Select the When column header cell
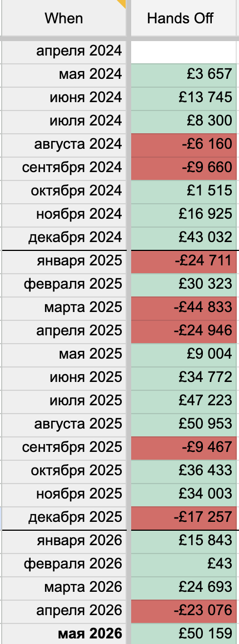The height and width of the screenshot is (644, 239). pyautogui.click(x=64, y=18)
